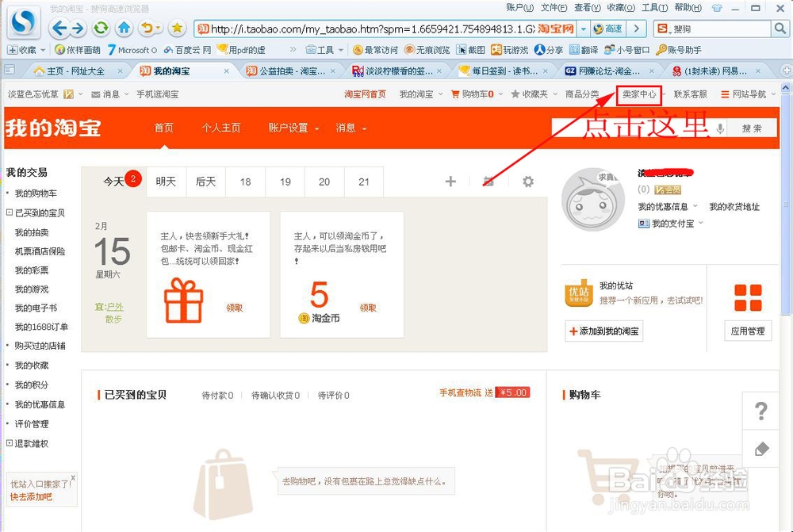This screenshot has height=532, width=793.
Task: Close the 优站入口搬家了 notice
Action: pyautogui.click(x=73, y=477)
